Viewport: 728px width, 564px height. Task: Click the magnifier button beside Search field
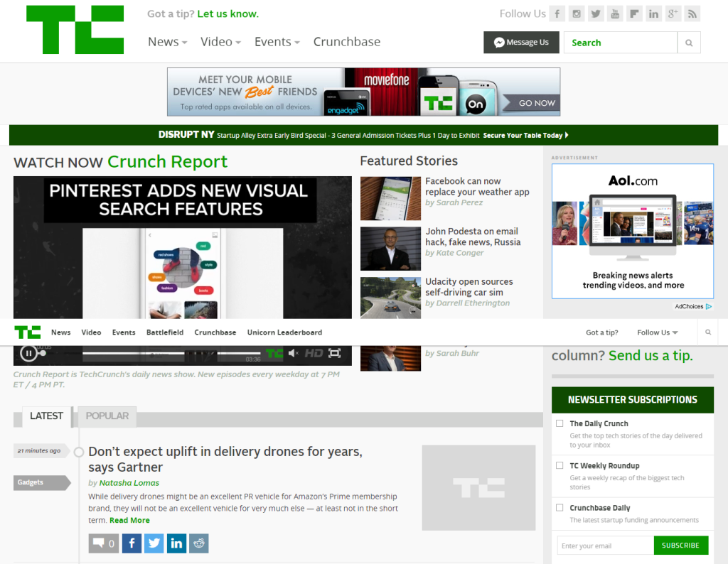(689, 43)
